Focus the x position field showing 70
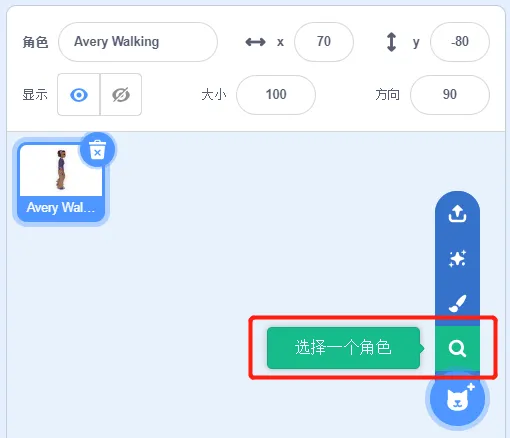The height and width of the screenshot is (438, 510). click(324, 42)
